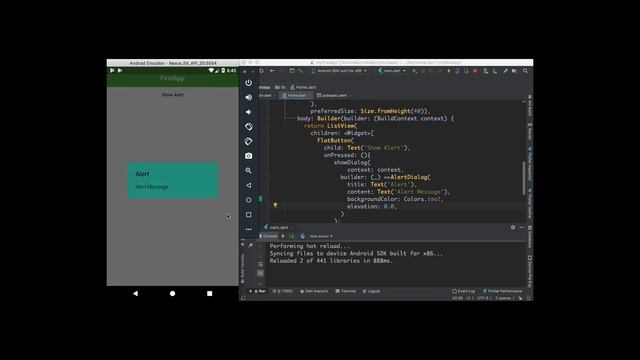The width and height of the screenshot is (640, 360).
Task: Tap Android recents square navigation button
Action: tap(209, 293)
